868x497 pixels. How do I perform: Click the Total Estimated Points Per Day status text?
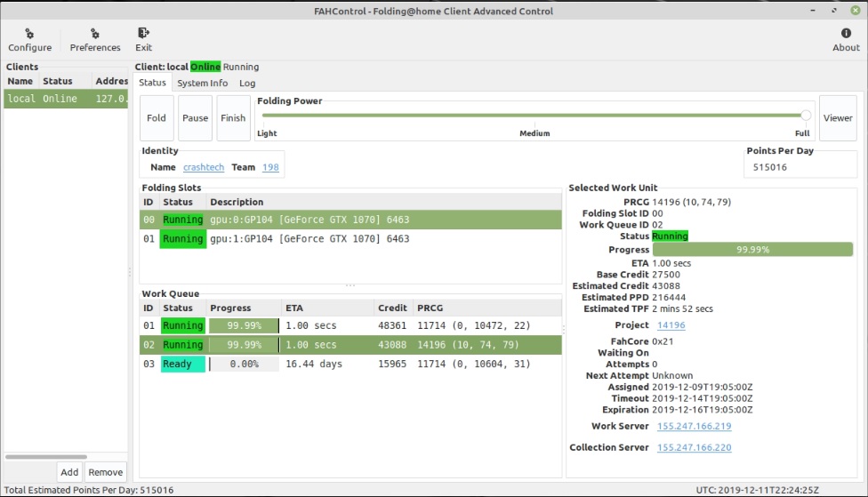coord(89,490)
